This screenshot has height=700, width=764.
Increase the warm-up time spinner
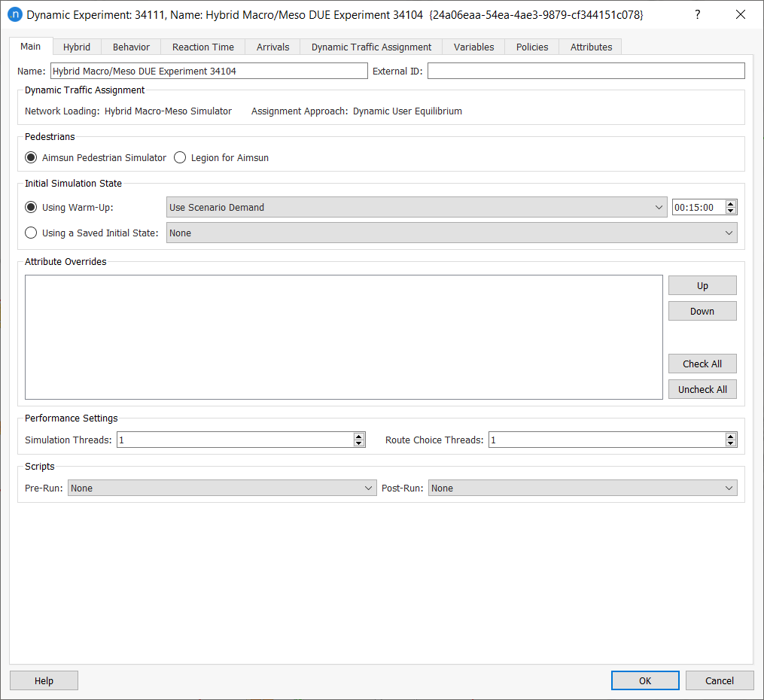click(731, 204)
